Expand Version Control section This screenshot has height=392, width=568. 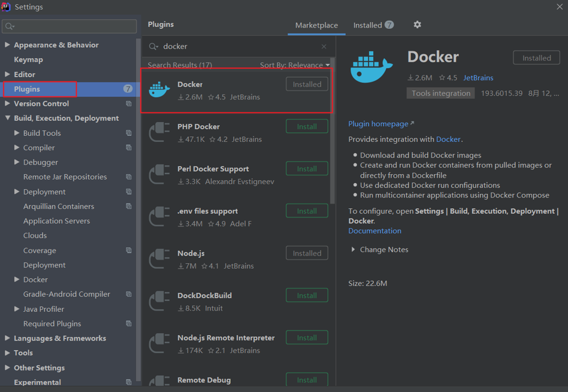7,103
